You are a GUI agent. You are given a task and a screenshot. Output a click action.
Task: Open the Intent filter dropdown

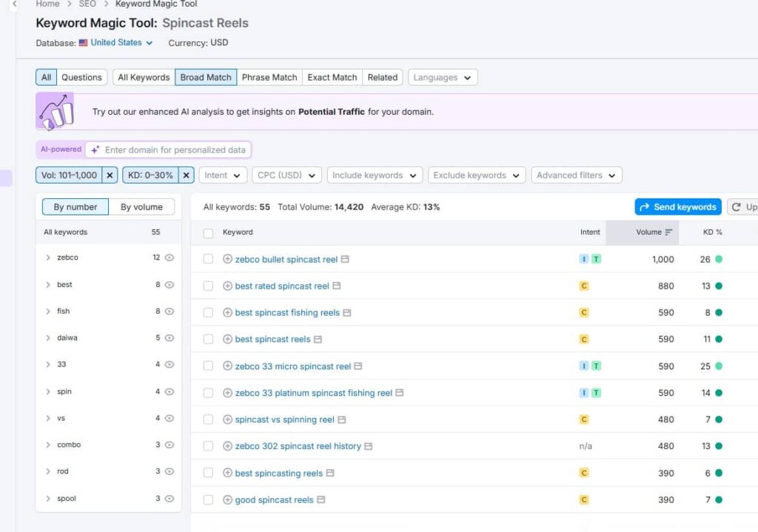[223, 175]
